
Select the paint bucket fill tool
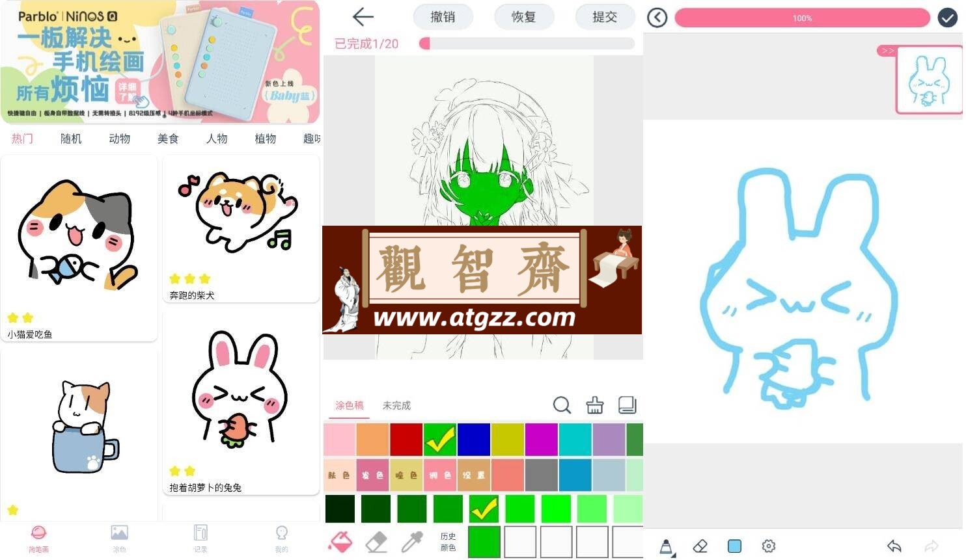[340, 541]
